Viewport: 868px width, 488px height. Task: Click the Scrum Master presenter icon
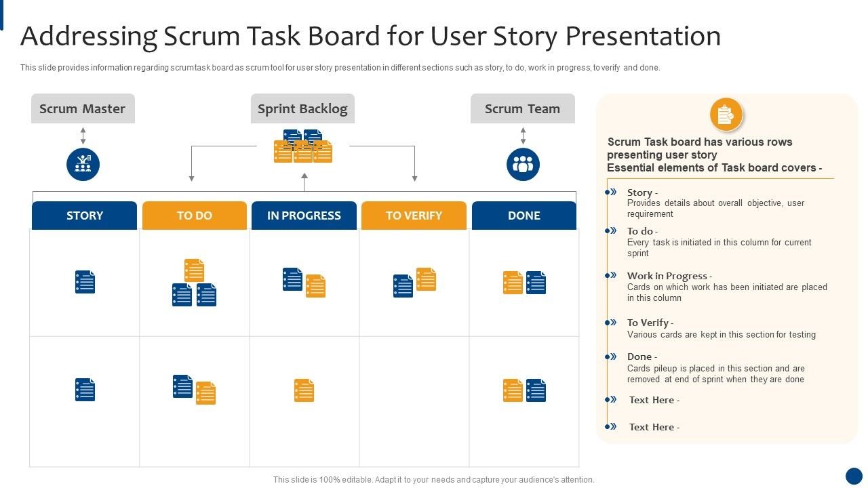[83, 165]
